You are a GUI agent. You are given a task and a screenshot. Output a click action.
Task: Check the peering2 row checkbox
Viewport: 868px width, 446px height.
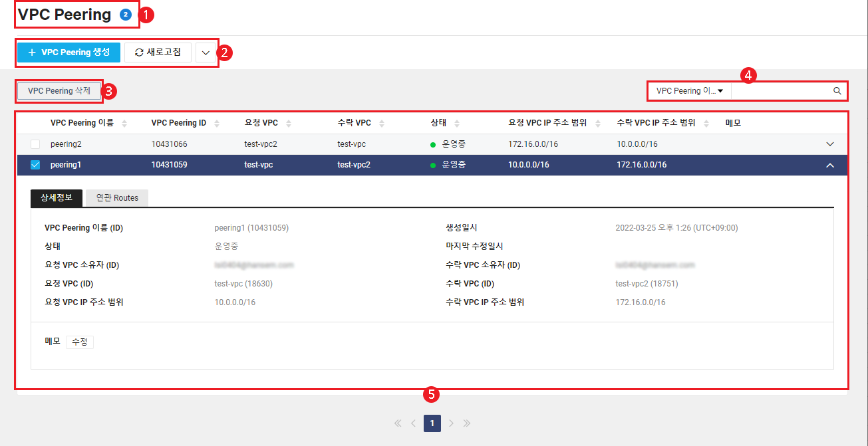35,144
